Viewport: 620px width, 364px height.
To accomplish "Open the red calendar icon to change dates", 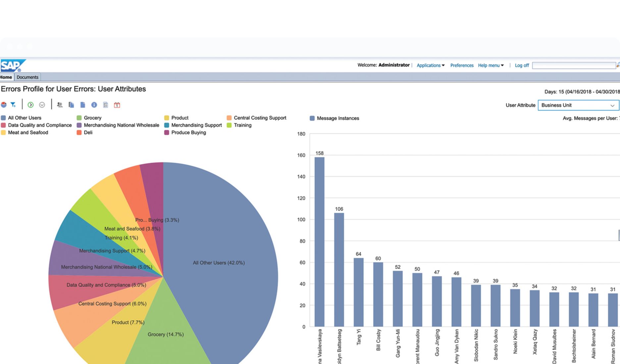I will coord(117,105).
